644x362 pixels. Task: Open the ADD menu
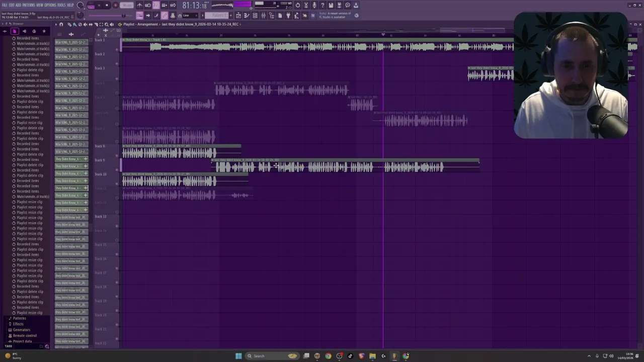coord(18,5)
